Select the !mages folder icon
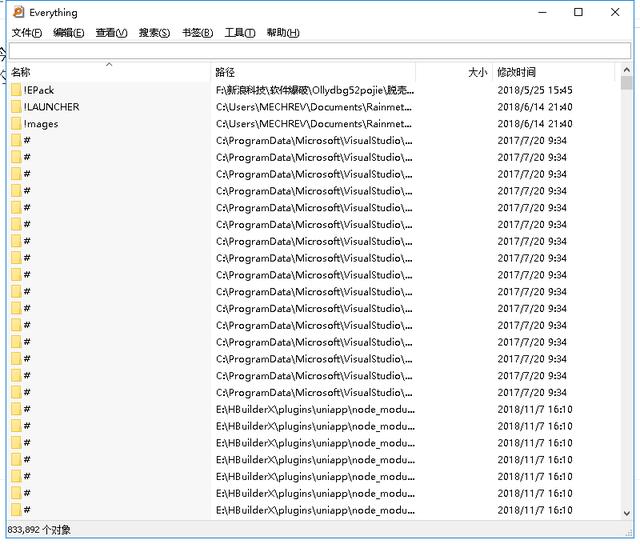This screenshot has width=640, height=544. point(16,123)
